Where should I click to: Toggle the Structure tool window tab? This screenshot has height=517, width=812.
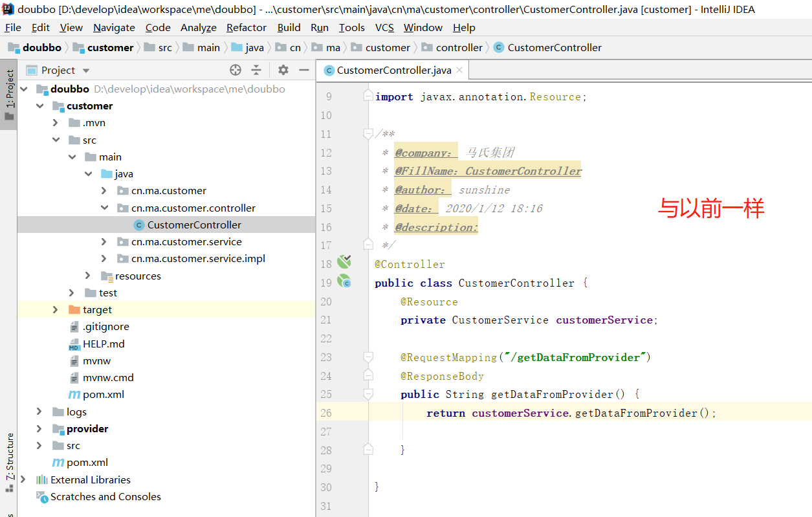click(9, 457)
